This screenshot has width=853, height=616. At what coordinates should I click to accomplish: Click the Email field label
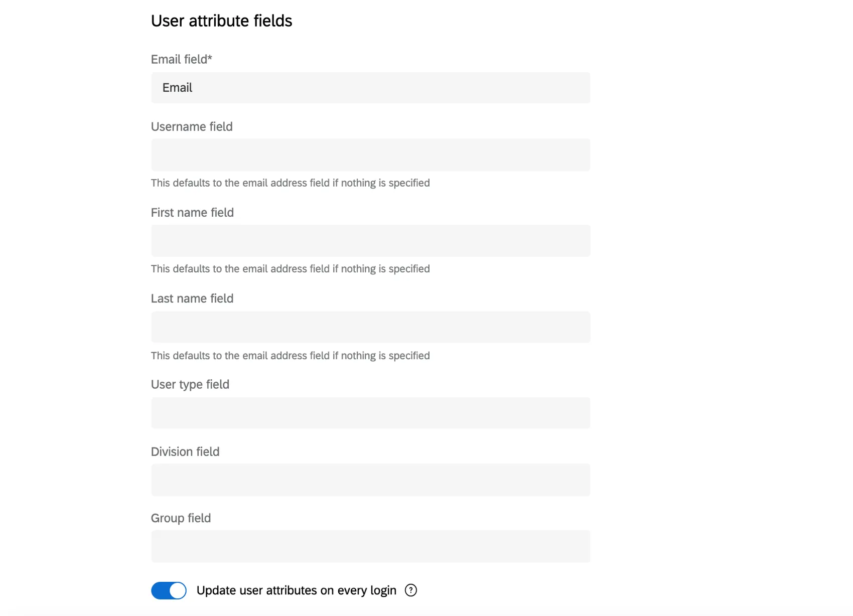[x=181, y=59]
